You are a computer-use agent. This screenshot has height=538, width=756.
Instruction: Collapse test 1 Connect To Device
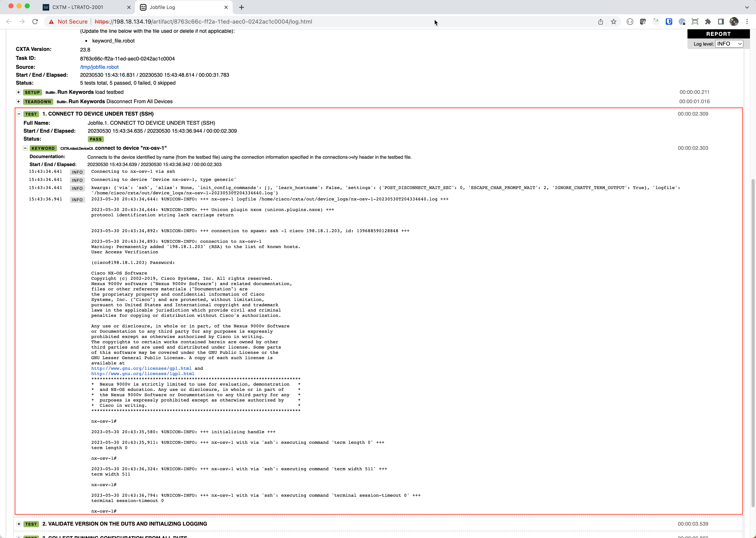19,114
